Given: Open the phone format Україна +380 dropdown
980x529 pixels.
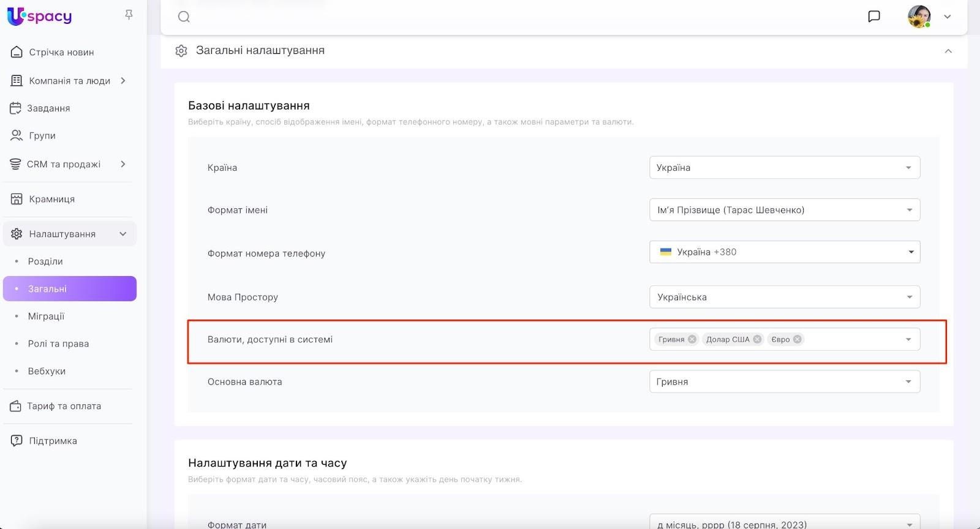Looking at the screenshot, I should point(784,252).
